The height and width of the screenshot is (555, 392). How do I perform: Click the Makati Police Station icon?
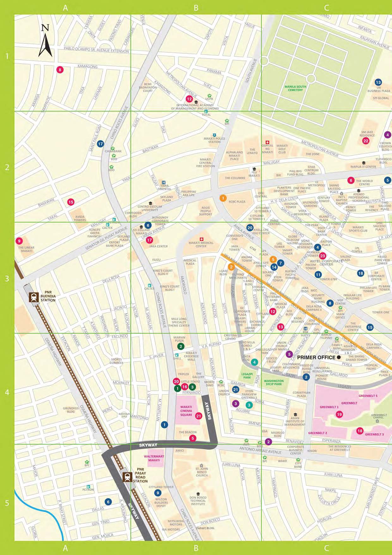(x=214, y=135)
